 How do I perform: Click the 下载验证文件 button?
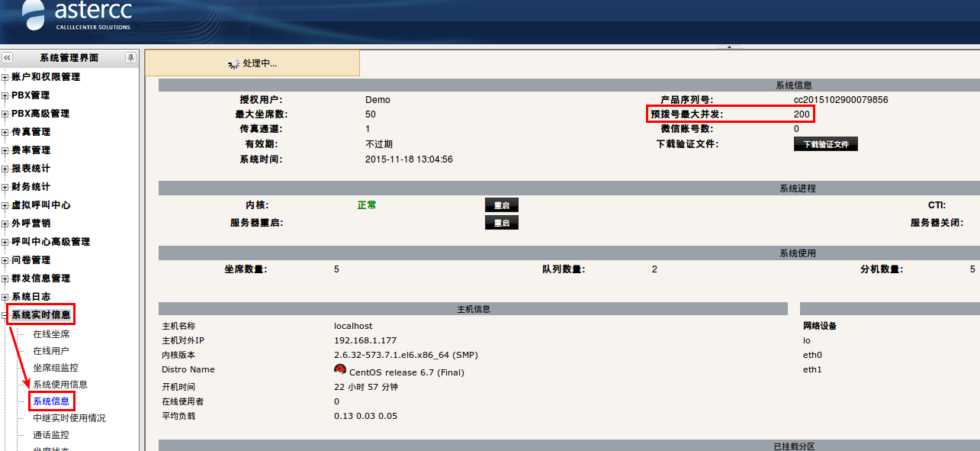coord(825,144)
